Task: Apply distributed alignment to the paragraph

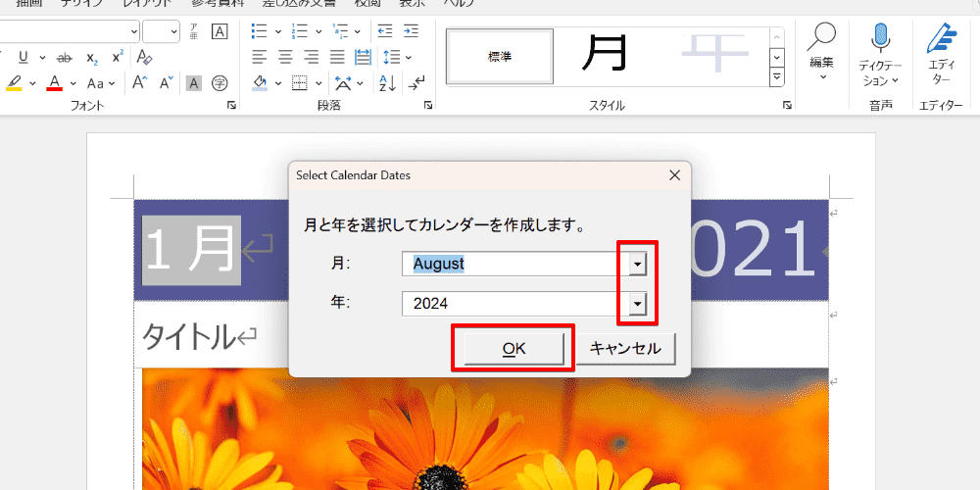Action: [364, 58]
